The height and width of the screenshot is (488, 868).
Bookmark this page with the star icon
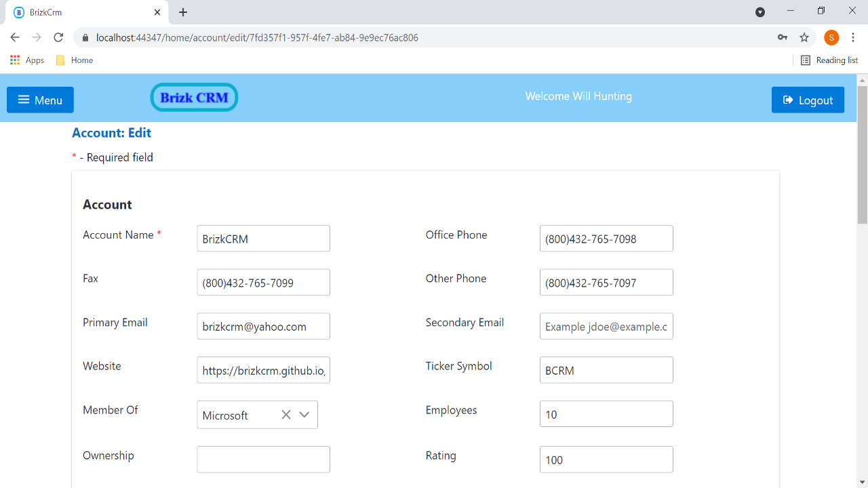[804, 37]
